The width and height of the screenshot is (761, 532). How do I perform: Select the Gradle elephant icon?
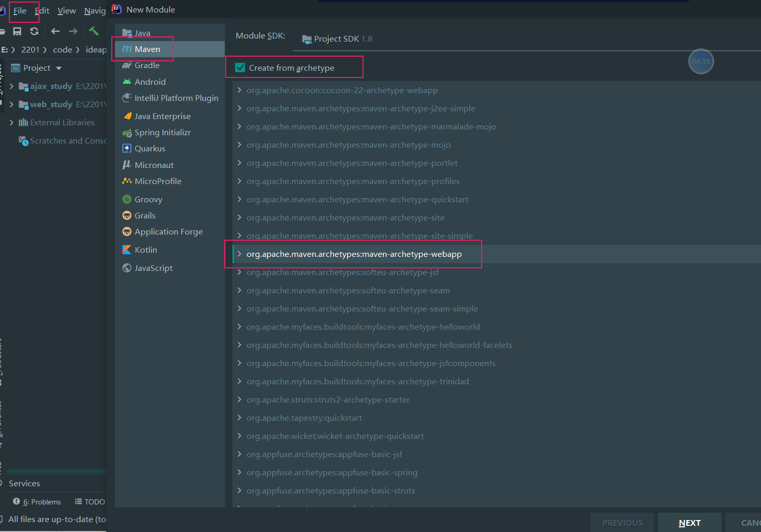coord(127,65)
